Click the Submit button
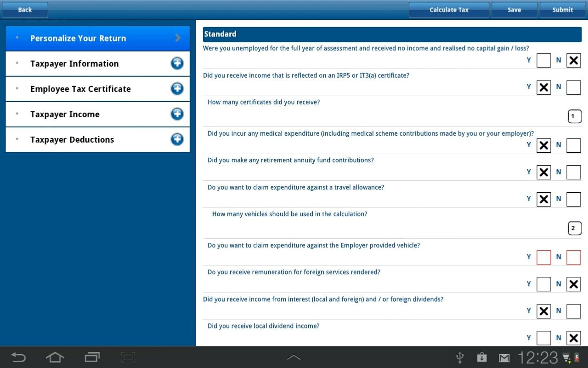Viewport: 588px width, 368px height. pos(562,10)
